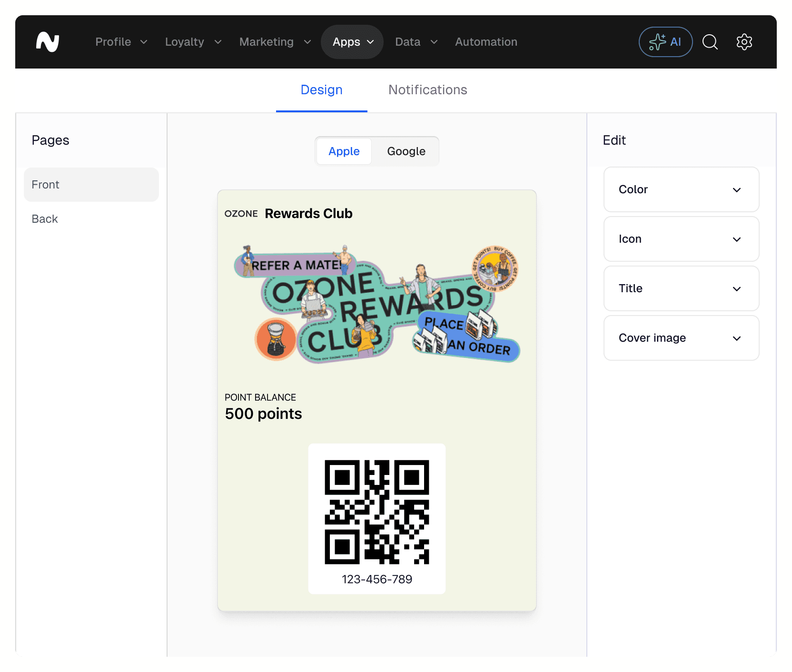Expand the Title section

(681, 288)
